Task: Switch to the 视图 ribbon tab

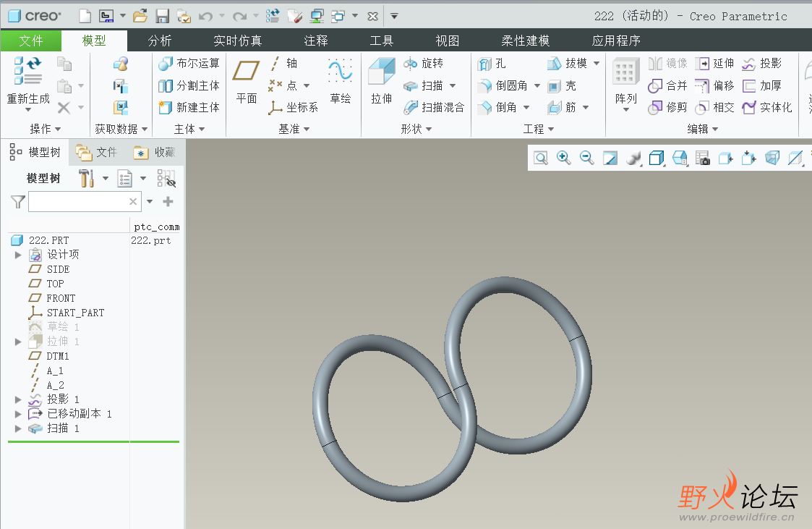Action: click(448, 41)
